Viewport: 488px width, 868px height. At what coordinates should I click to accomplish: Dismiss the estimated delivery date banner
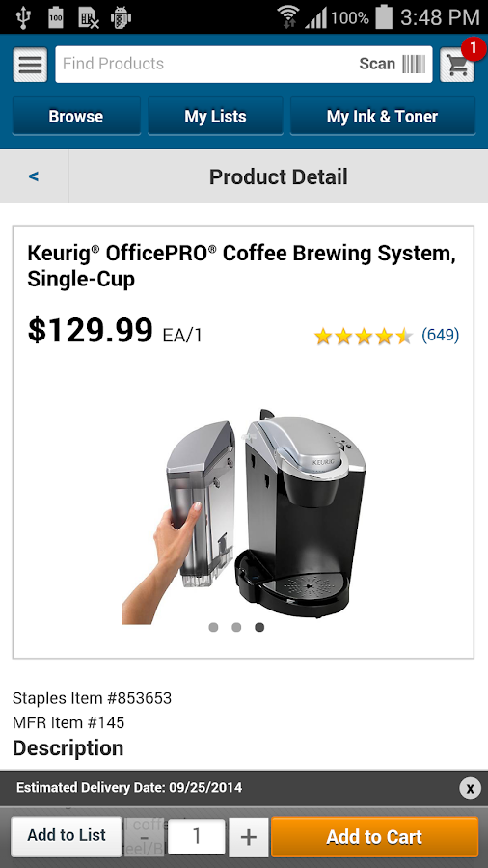(x=470, y=788)
